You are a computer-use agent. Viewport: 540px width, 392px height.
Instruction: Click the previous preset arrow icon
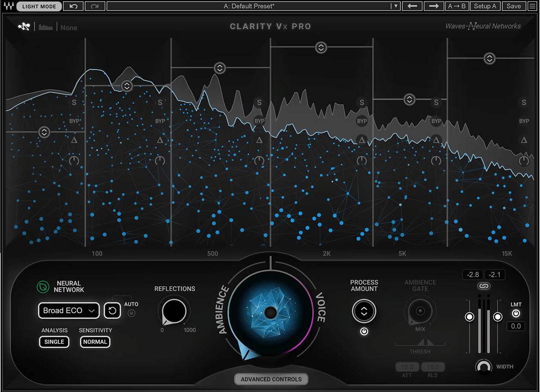[412, 6]
